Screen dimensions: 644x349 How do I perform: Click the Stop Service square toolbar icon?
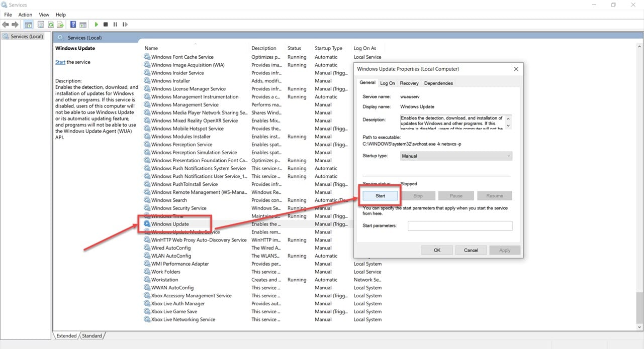coord(106,24)
